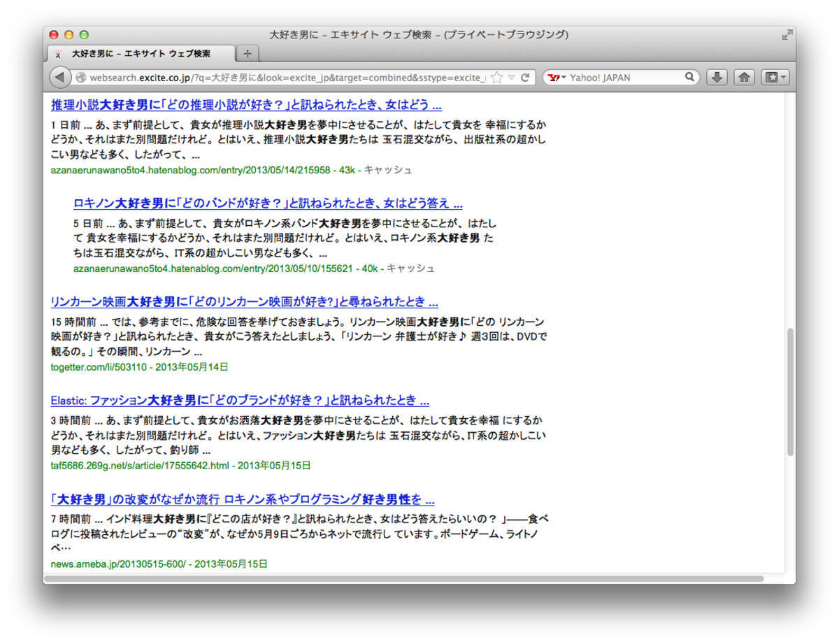Go to the browser home page
839x644 pixels.
coord(743,77)
